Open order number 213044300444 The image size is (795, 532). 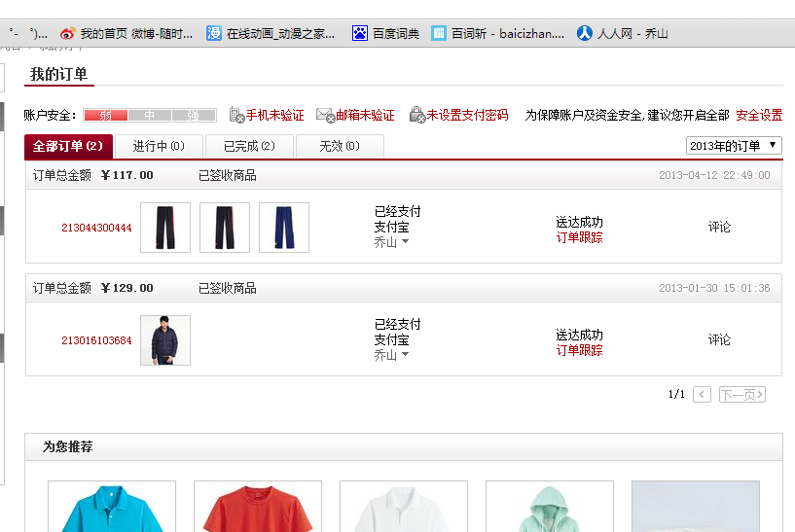[x=96, y=228]
